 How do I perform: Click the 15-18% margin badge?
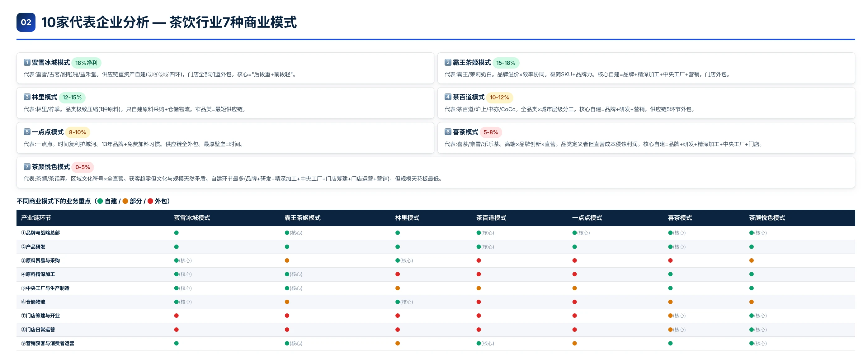[506, 63]
